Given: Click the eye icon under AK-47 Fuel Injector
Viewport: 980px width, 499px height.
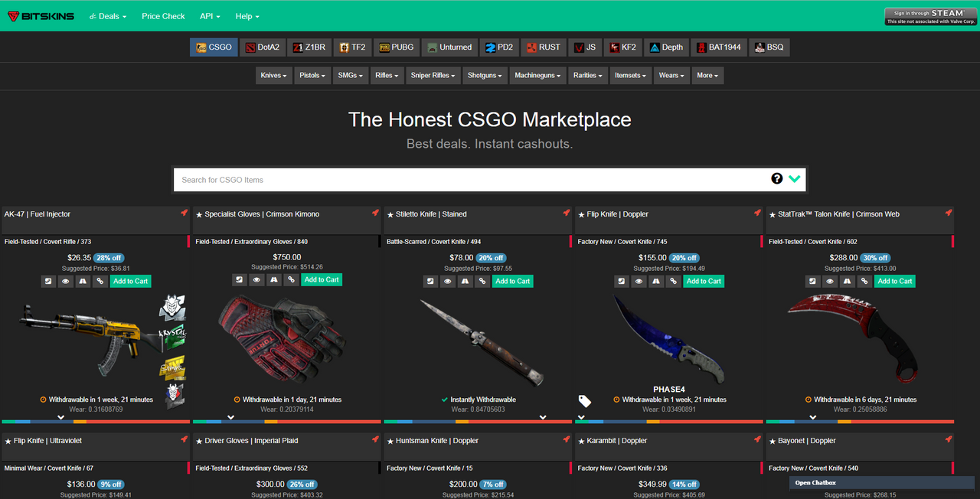Looking at the screenshot, I should [x=65, y=281].
